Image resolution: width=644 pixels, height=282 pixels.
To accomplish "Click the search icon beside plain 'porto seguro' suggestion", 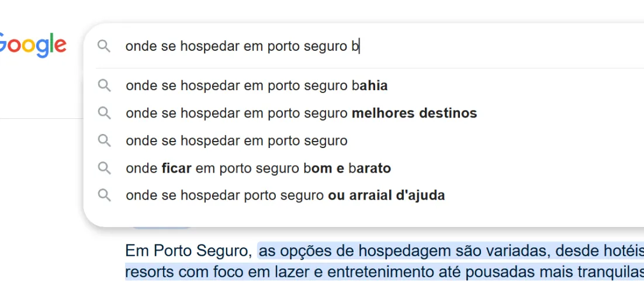I will [105, 140].
